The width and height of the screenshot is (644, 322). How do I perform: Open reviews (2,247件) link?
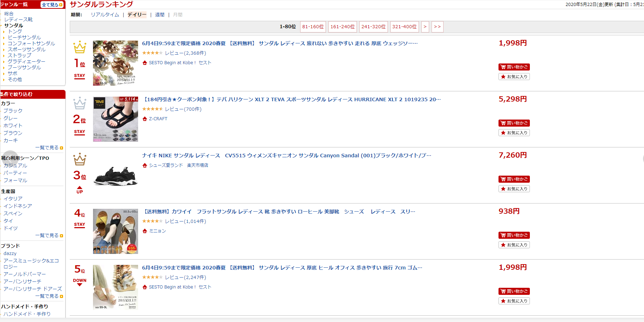pos(185,278)
